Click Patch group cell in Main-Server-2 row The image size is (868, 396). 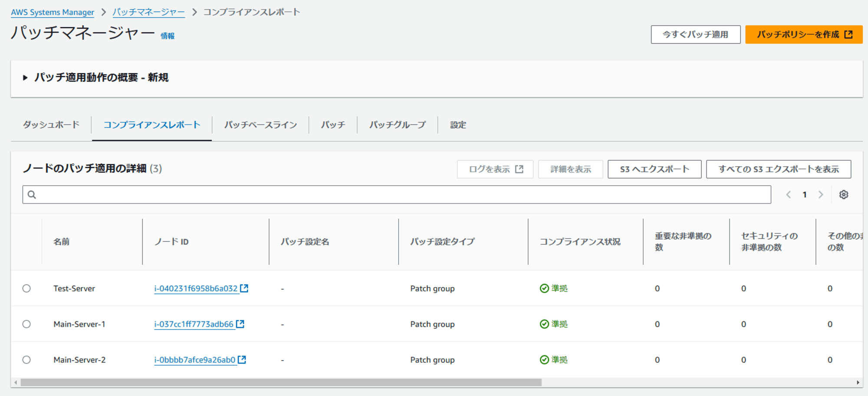click(x=432, y=360)
